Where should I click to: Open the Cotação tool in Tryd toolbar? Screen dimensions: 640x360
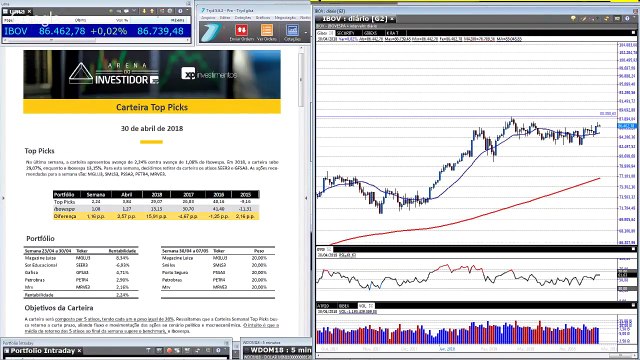point(292,32)
